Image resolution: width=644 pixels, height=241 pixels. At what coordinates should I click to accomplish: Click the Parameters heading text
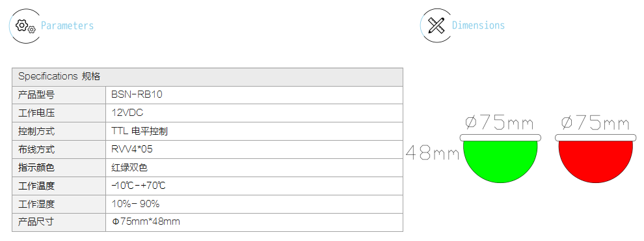[68, 26]
